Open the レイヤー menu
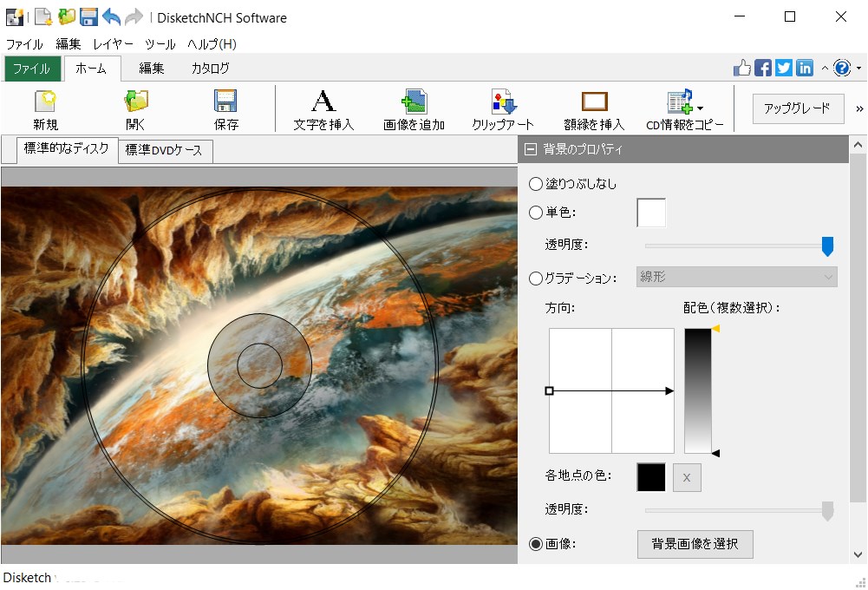Screen dimensions: 868x590 113,43
